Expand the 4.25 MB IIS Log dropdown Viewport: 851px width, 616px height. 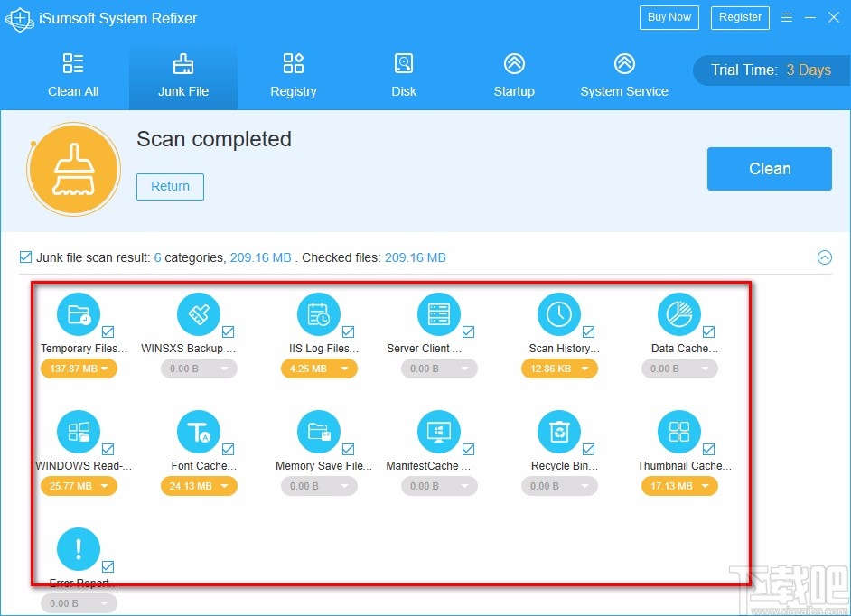click(x=319, y=369)
